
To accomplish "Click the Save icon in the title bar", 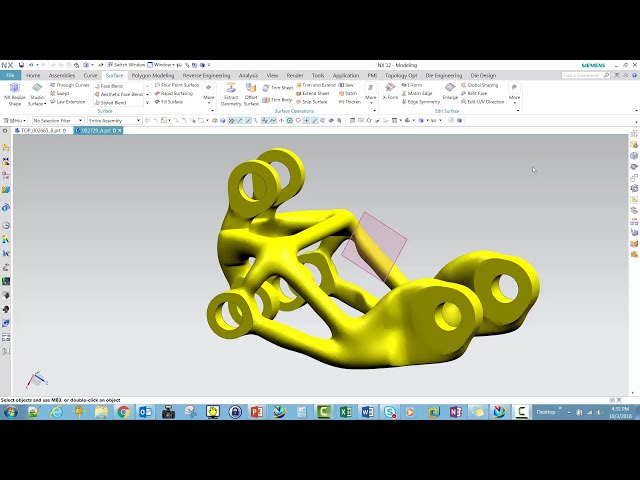I will [21, 65].
